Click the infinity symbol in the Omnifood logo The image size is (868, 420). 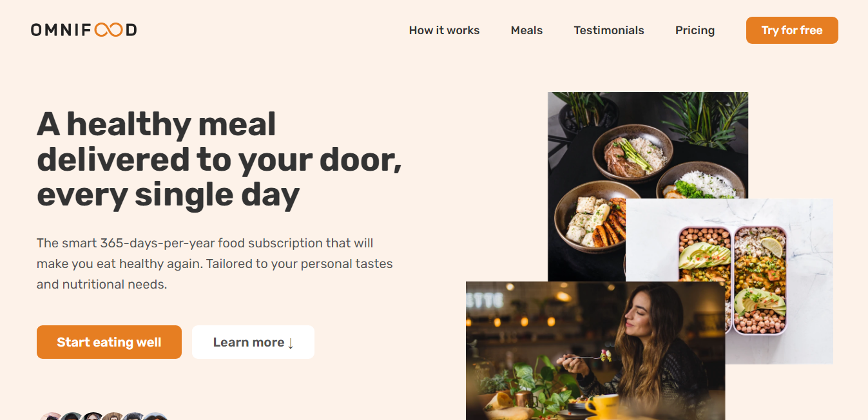click(x=109, y=30)
